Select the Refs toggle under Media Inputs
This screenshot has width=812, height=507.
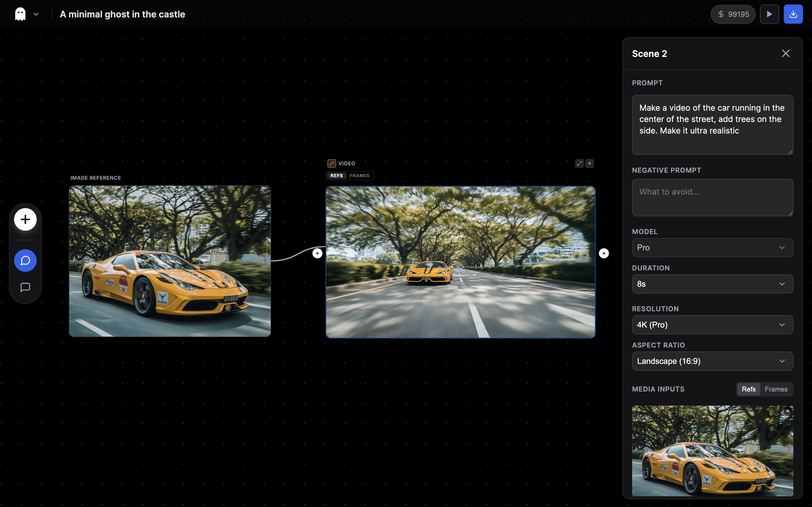(x=749, y=389)
